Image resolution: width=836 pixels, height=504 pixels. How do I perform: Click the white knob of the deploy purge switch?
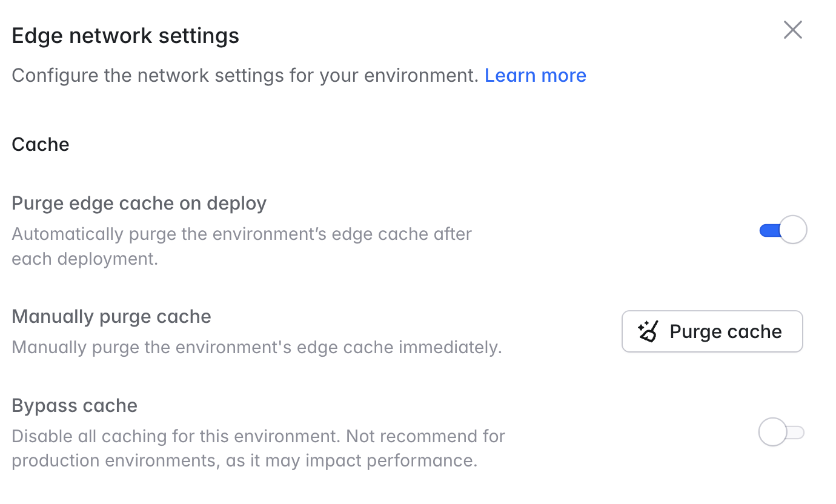click(x=793, y=230)
